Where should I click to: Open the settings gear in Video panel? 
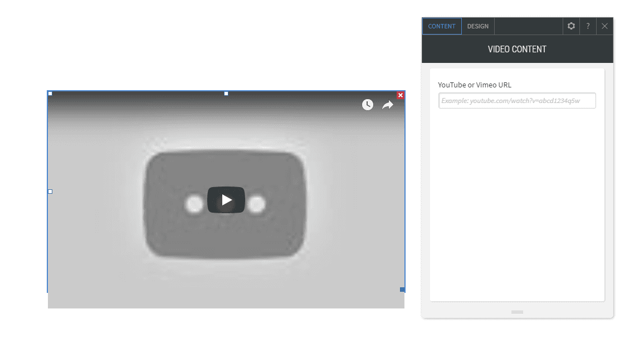[x=571, y=26]
